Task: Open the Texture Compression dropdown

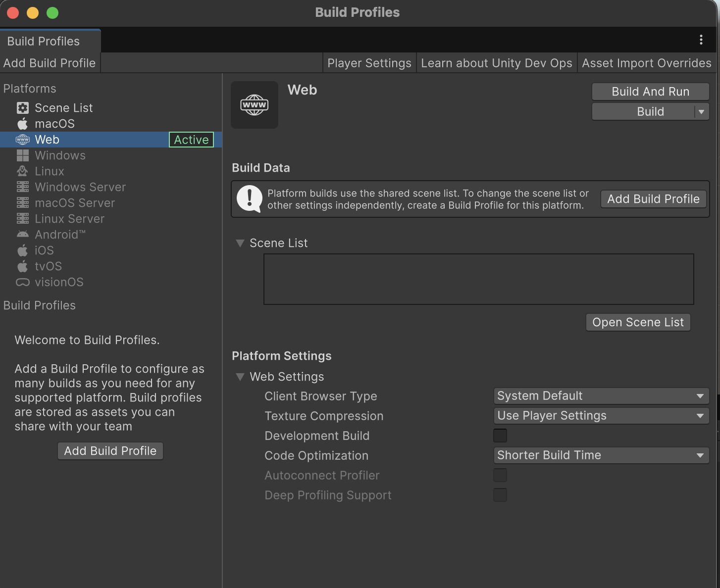Action: tap(601, 416)
